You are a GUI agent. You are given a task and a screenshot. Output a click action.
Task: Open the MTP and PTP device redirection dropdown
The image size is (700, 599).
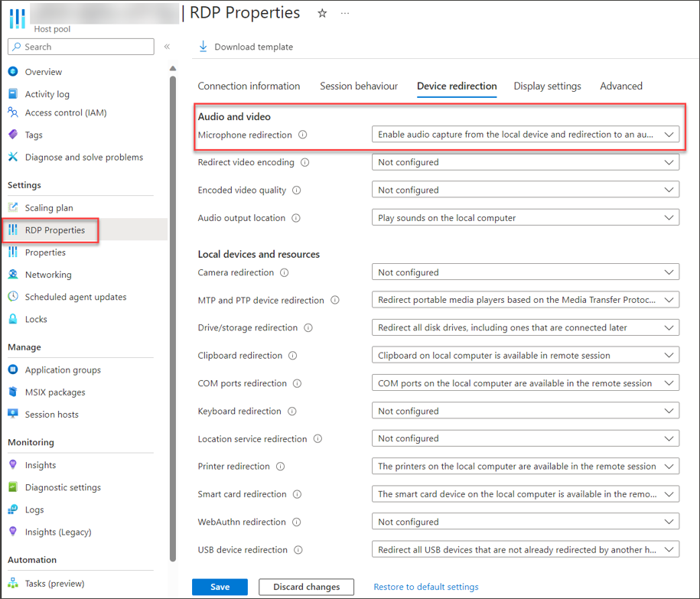point(526,300)
